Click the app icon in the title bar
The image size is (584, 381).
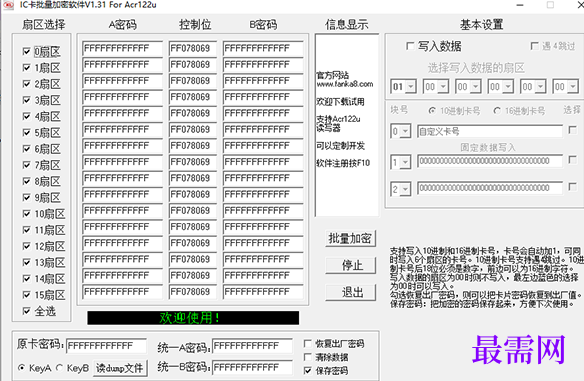(9, 5)
